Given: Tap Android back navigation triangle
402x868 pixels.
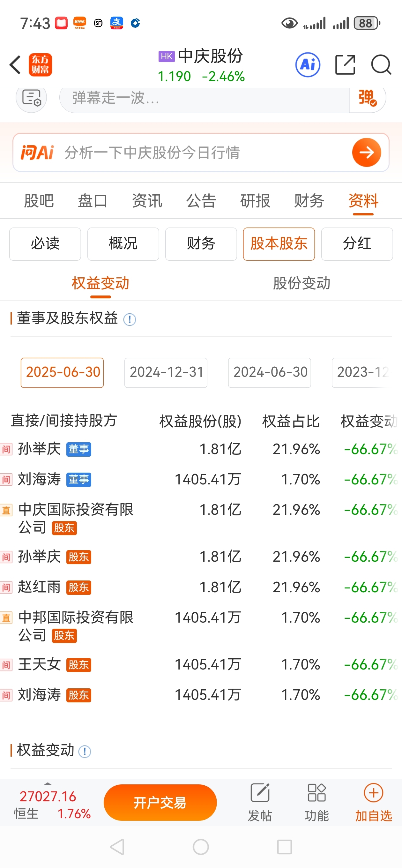Looking at the screenshot, I should pyautogui.click(x=118, y=847).
